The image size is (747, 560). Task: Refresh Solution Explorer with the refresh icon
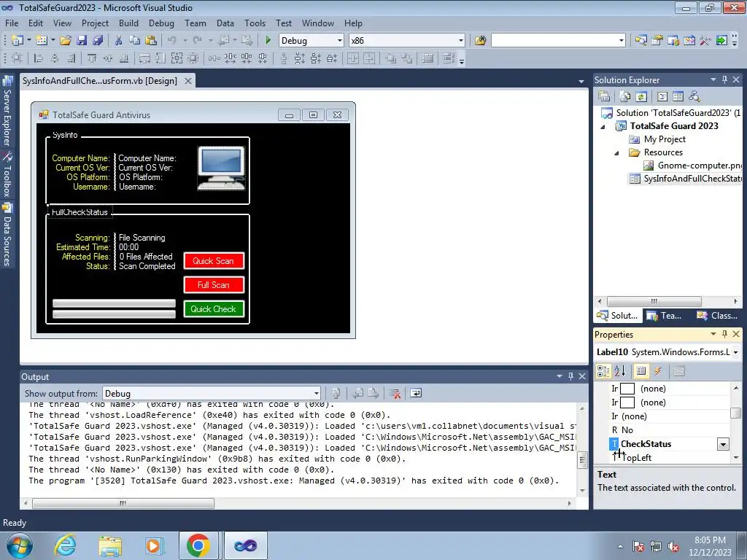tap(641, 96)
